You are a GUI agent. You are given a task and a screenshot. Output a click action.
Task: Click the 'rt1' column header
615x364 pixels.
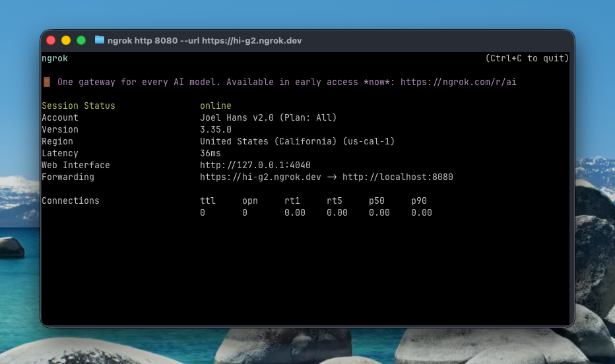coord(292,200)
